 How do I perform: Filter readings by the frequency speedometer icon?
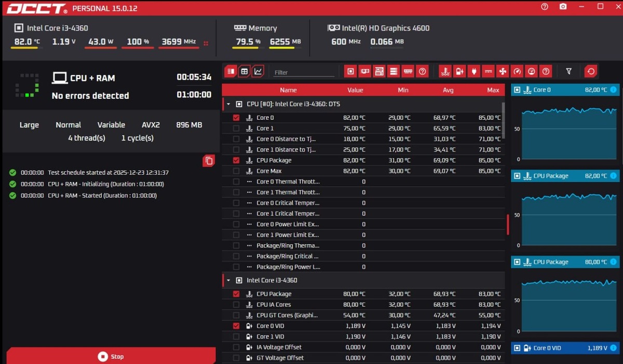point(517,71)
